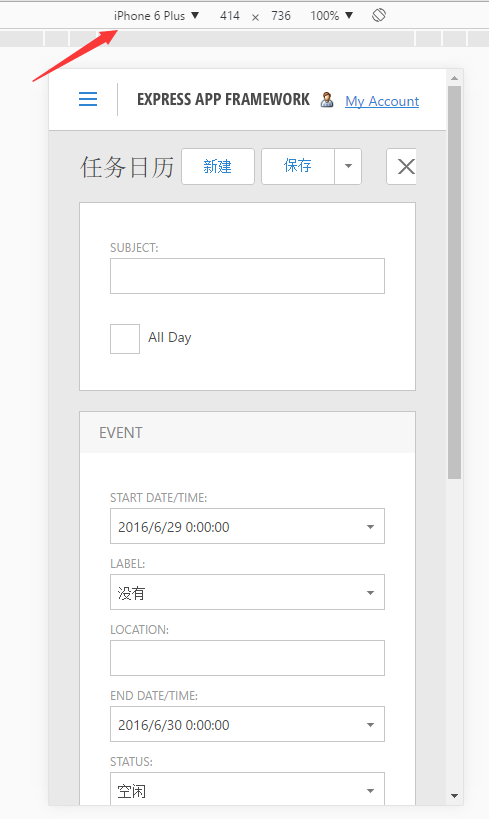Click the All Day label text
This screenshot has height=819, width=489.
point(170,337)
